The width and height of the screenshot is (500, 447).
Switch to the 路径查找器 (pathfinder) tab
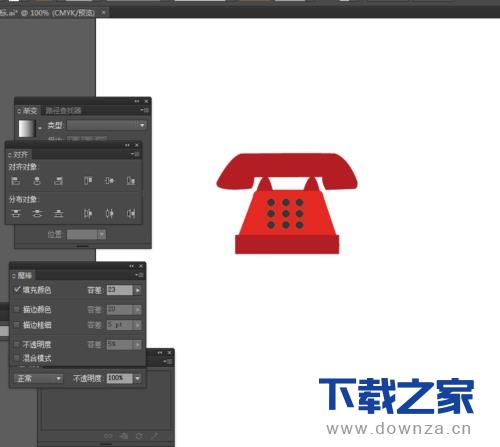[63, 110]
